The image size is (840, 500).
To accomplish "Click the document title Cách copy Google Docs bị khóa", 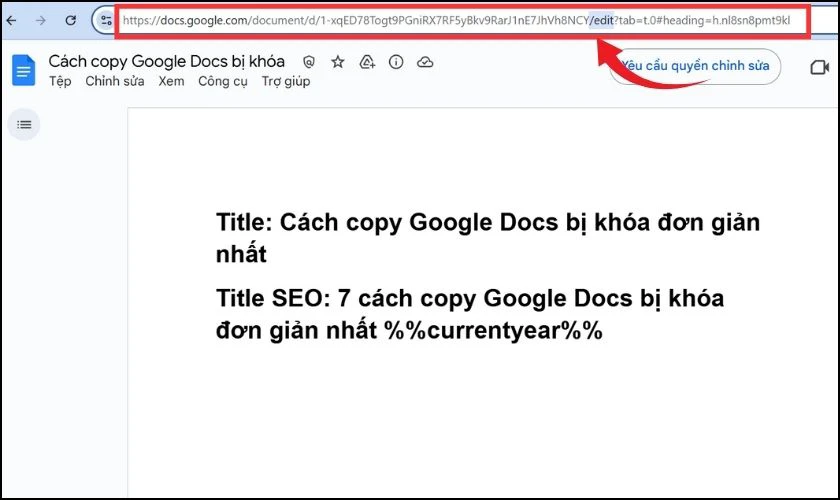I will pos(167,61).
